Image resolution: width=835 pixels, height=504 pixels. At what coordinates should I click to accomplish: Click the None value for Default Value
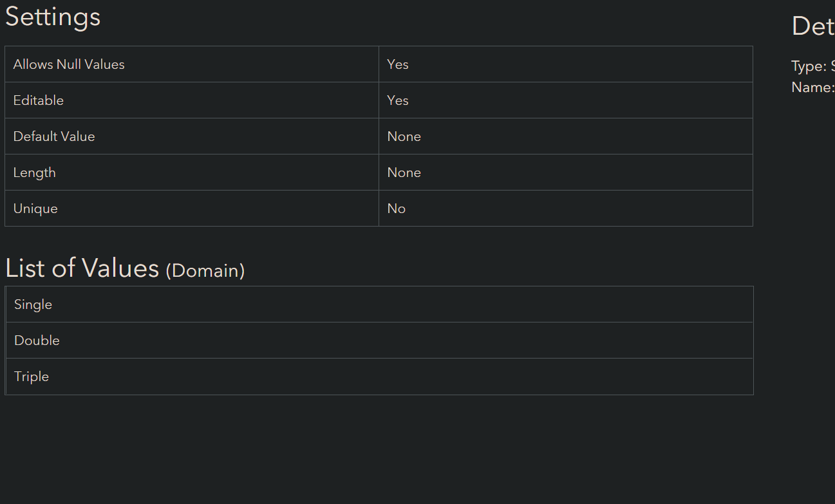404,136
